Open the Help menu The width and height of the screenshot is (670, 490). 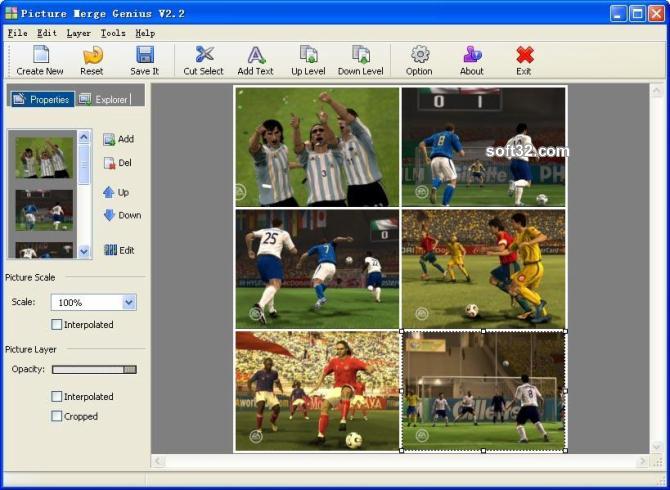(145, 33)
